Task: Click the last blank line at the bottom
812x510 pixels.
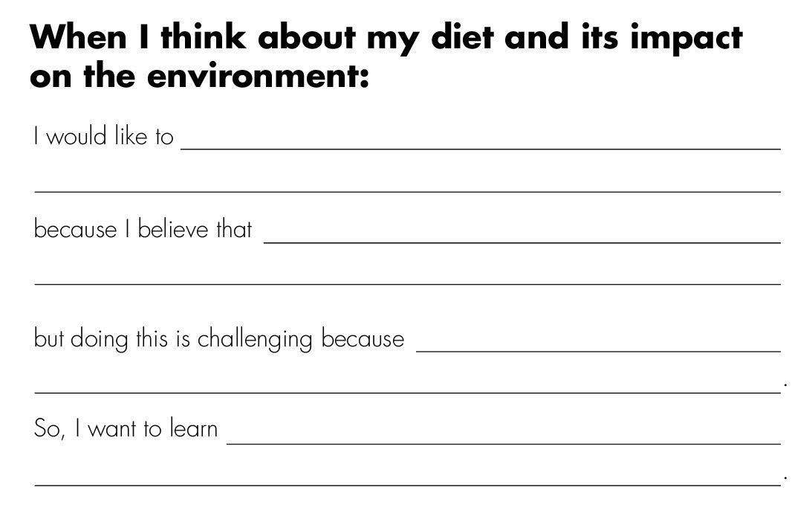Action: click(408, 485)
